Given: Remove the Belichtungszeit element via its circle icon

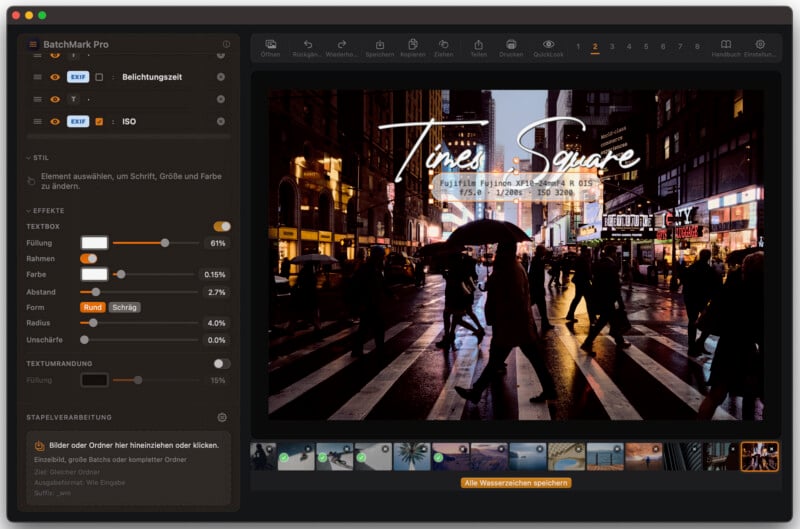Looking at the screenshot, I should pyautogui.click(x=221, y=77).
